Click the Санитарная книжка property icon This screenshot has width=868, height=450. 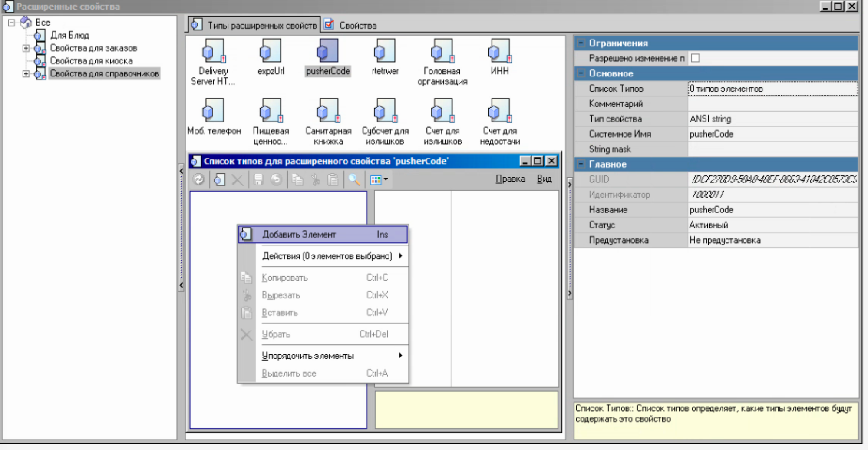click(328, 111)
